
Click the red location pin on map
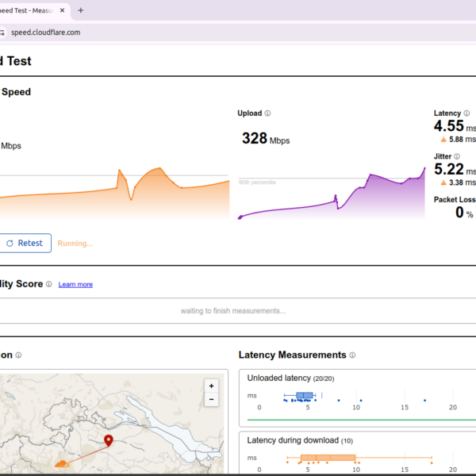tap(109, 440)
